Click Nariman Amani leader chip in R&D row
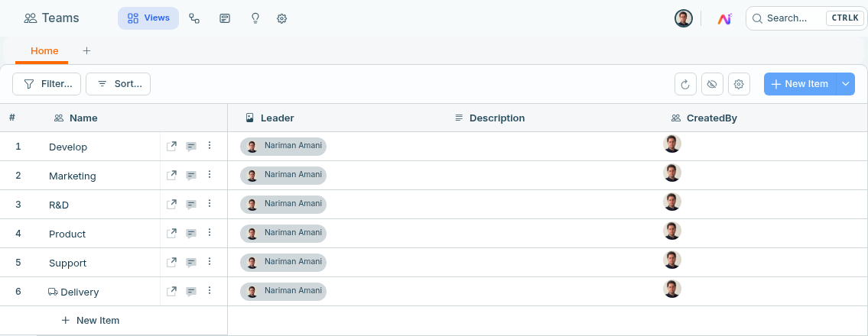 (x=284, y=205)
